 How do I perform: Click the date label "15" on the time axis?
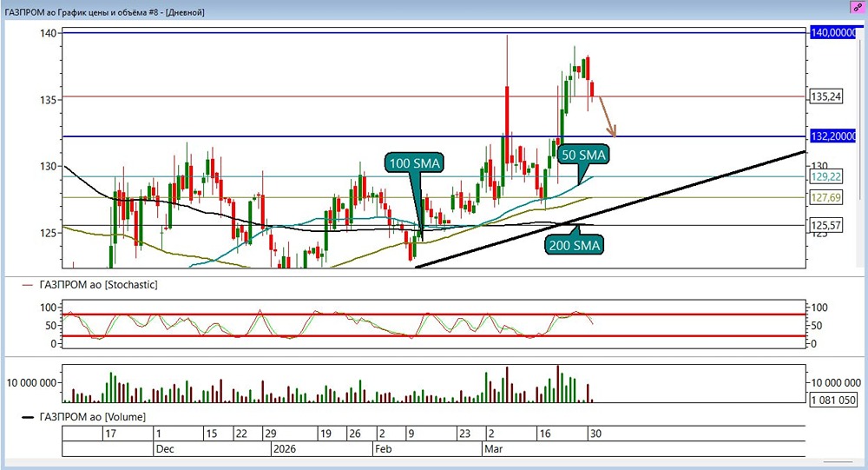pos(212,434)
